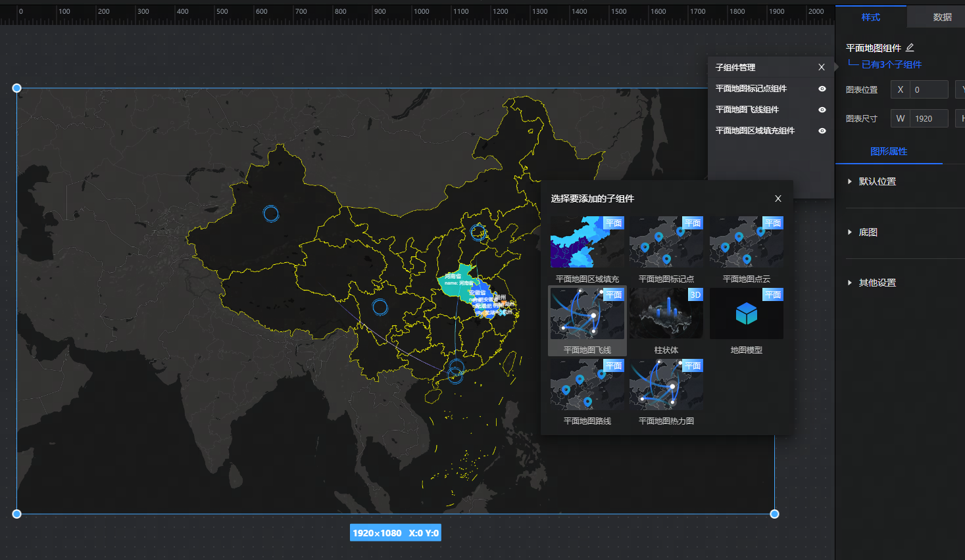Choose the 平面地图点云 component icon
The image size is (965, 560).
[x=746, y=243]
